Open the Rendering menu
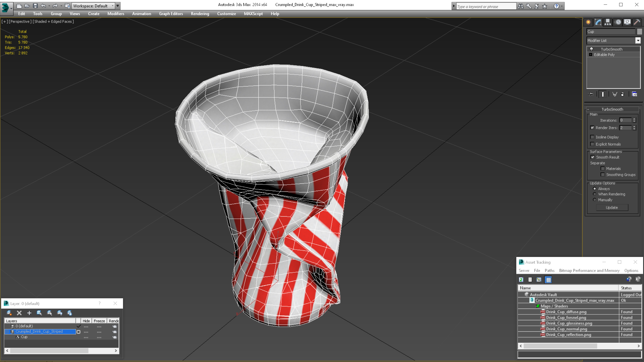 (200, 14)
